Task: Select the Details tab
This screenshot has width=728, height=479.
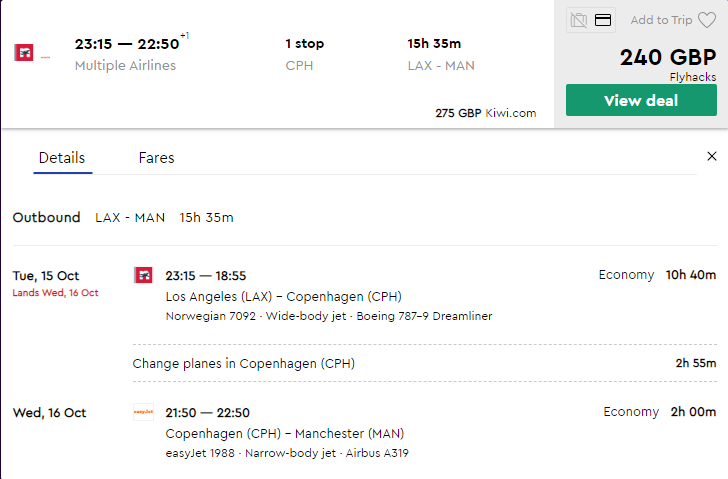Action: [x=62, y=158]
